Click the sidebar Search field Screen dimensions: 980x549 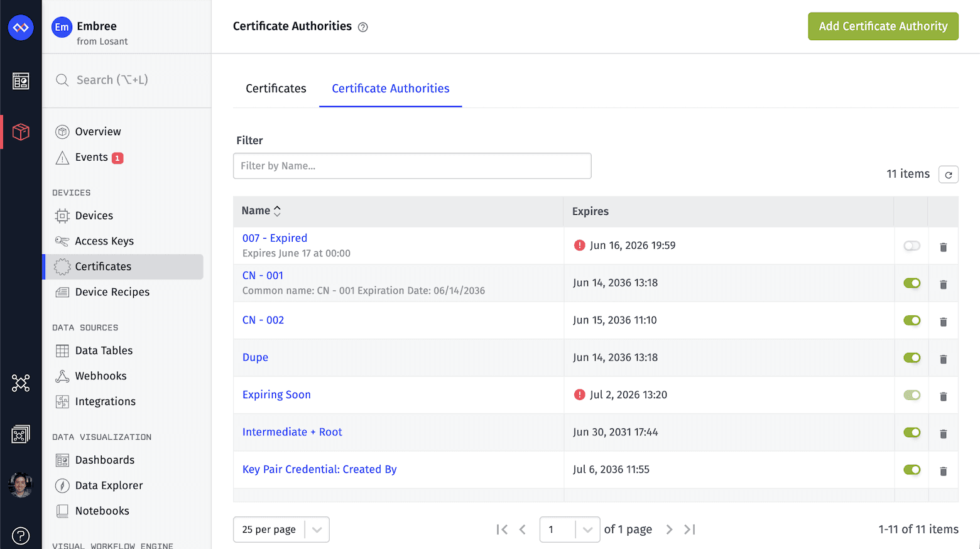coord(126,80)
